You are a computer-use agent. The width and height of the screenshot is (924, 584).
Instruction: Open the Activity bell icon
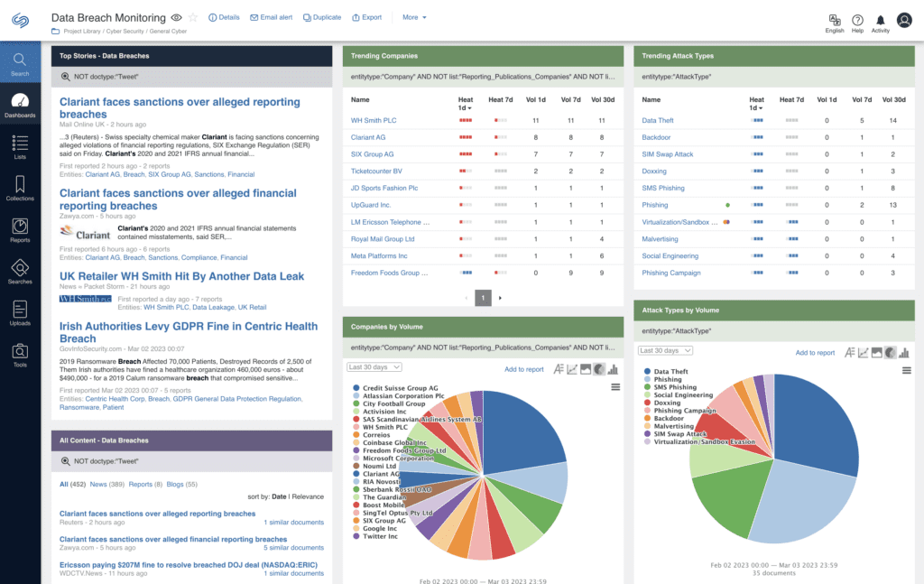(x=881, y=23)
